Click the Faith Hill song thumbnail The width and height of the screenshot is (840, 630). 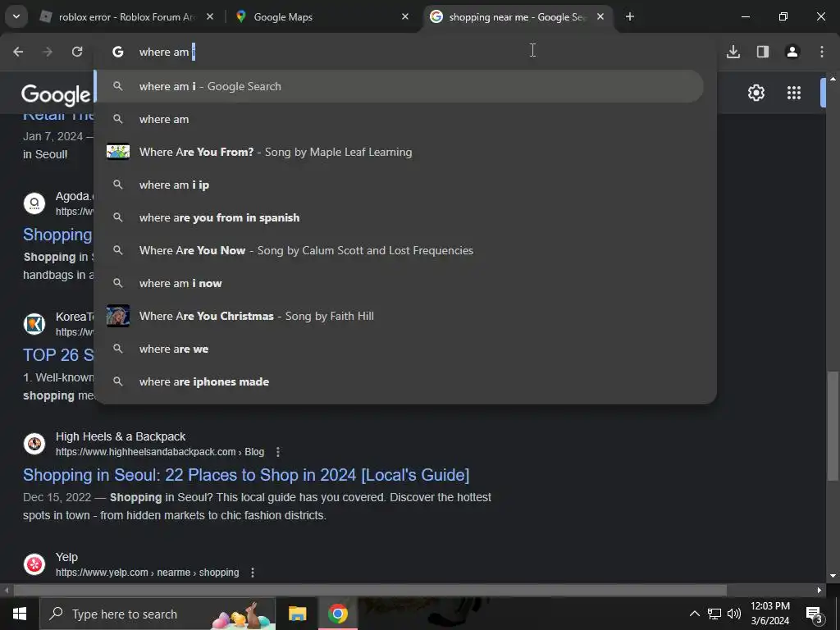[x=118, y=316]
